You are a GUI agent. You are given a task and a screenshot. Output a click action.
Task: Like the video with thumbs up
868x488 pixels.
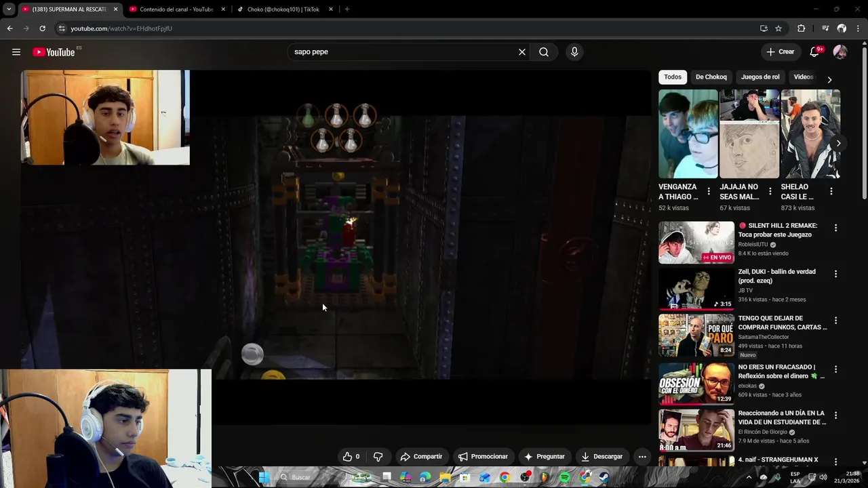[351, 457]
